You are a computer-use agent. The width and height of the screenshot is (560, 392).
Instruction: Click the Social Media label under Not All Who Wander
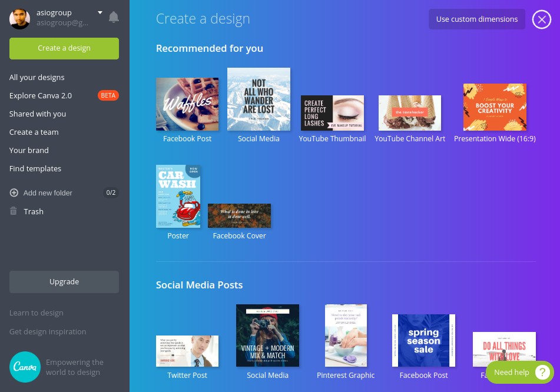259,138
